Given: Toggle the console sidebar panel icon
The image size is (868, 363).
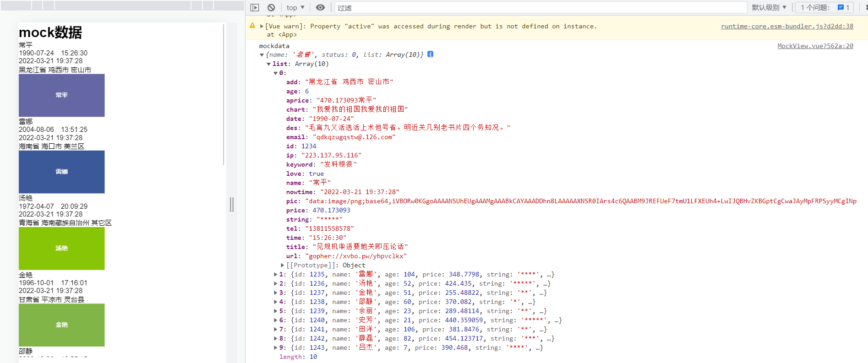Looking at the screenshot, I should coord(255,7).
